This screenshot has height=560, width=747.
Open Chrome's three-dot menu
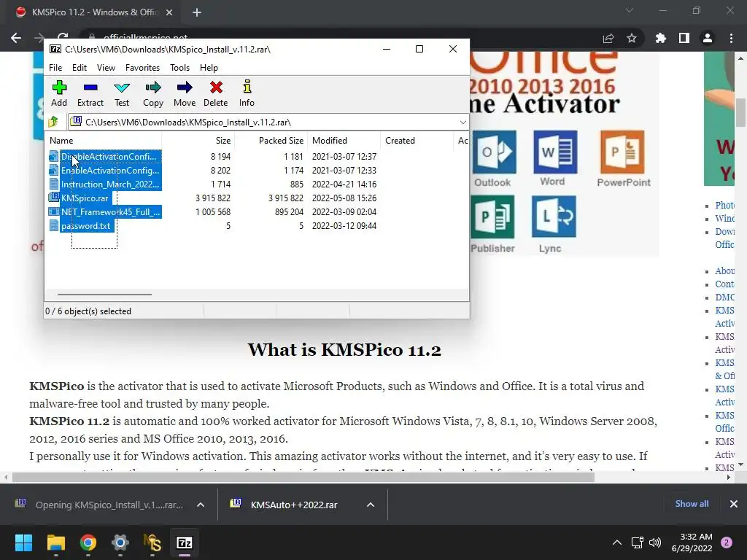tap(731, 38)
